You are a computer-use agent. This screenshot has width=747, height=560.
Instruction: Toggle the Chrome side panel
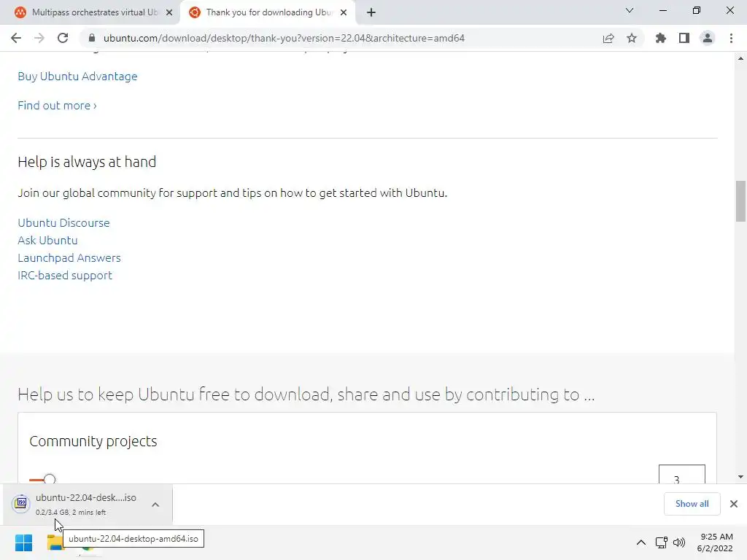[684, 38]
